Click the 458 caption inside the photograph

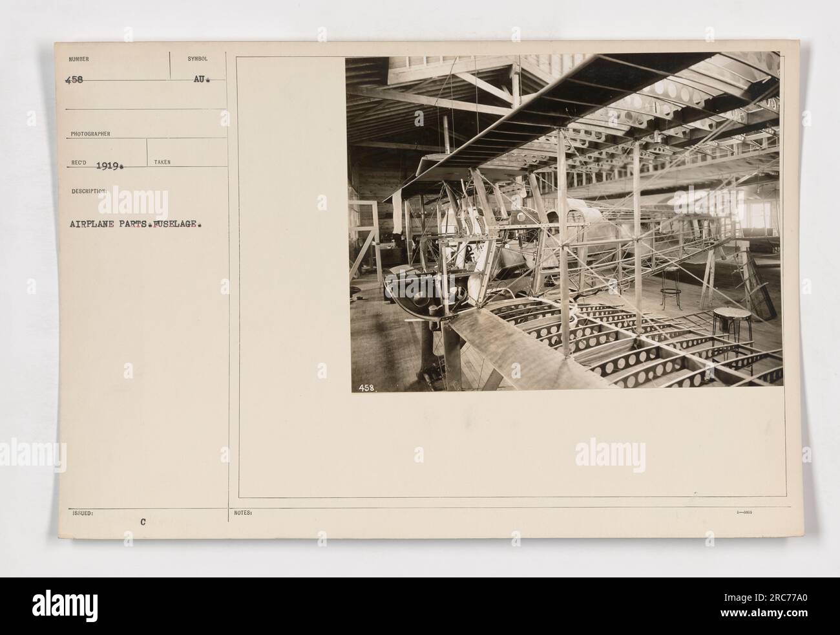click(366, 388)
